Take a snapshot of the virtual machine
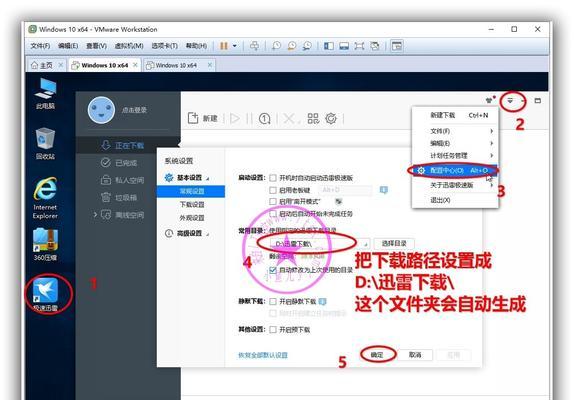 click(276, 46)
